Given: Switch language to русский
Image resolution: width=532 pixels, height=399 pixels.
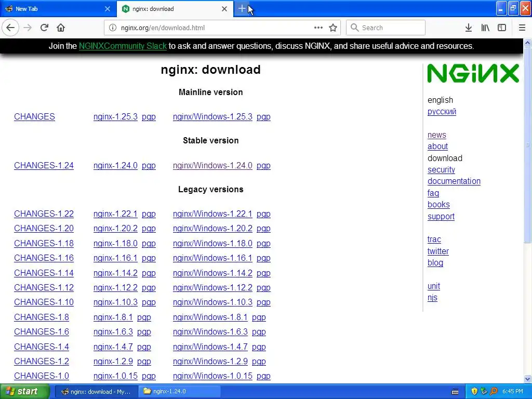Looking at the screenshot, I should click(442, 112).
